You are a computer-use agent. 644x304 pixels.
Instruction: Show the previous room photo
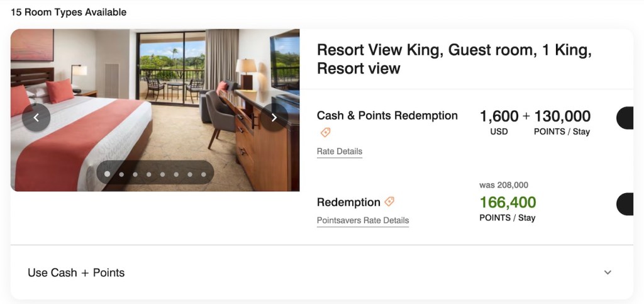[36, 118]
